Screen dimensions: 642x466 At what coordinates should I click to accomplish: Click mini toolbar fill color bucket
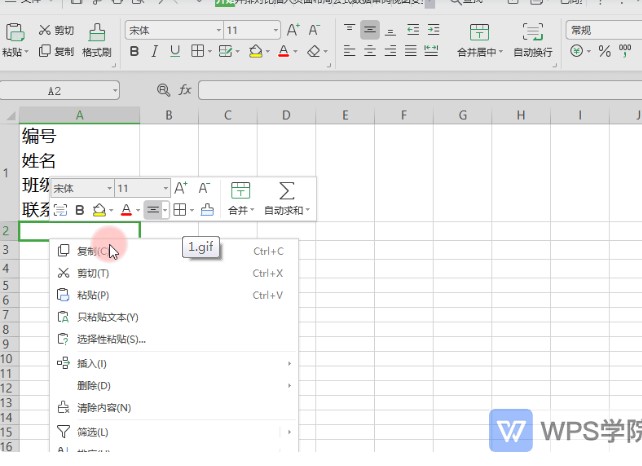point(99,210)
